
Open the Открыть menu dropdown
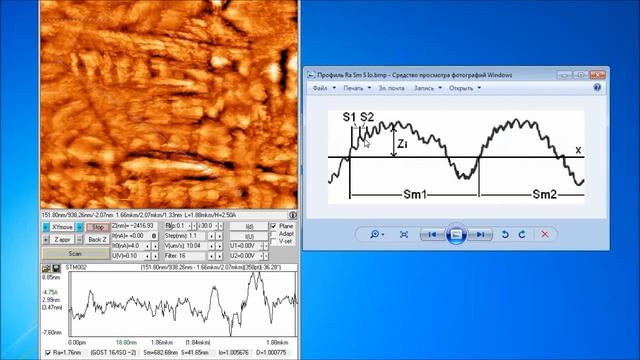pos(465,88)
